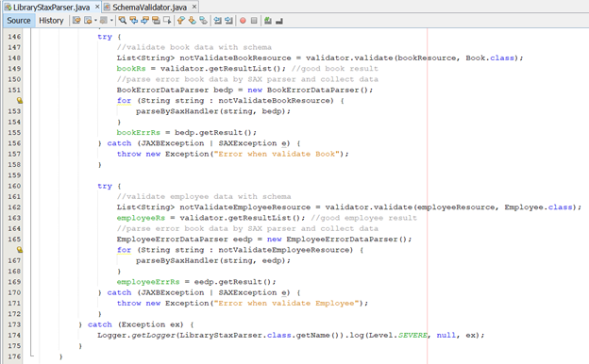Click the Shift Line Left icon
The width and height of the screenshot is (589, 364).
click(x=217, y=21)
